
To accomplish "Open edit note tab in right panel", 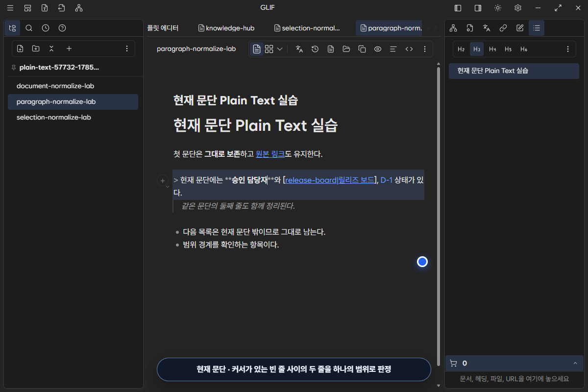I will pyautogui.click(x=520, y=28).
